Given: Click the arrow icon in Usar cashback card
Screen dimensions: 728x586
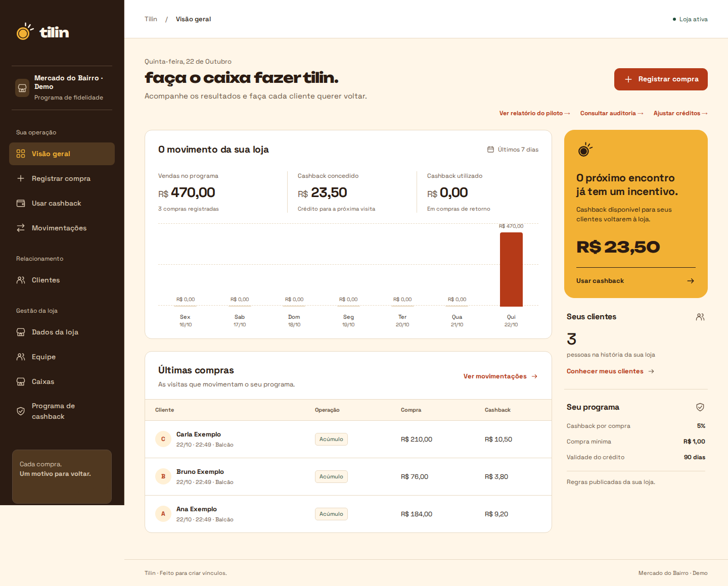Looking at the screenshot, I should (x=691, y=281).
